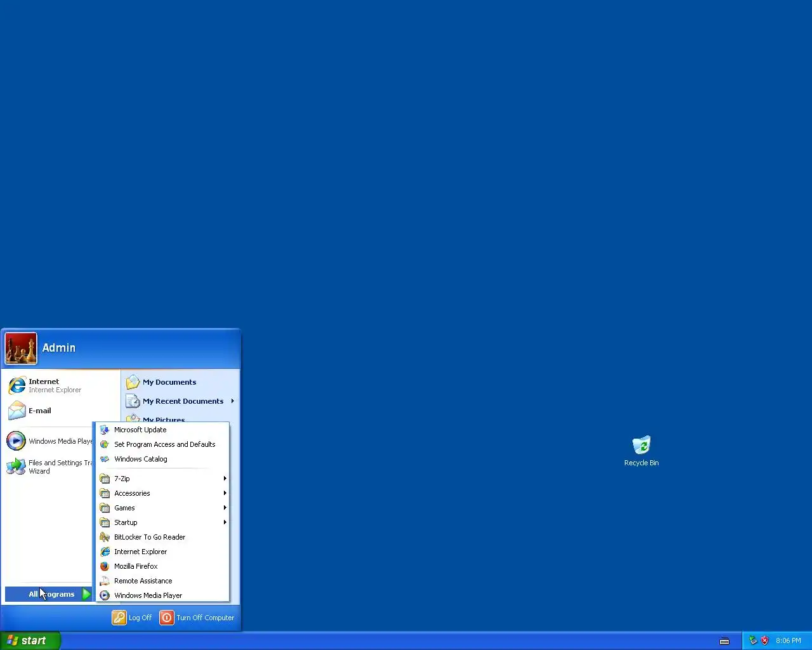Launch Windows Media Player from All Programs list

162,595
